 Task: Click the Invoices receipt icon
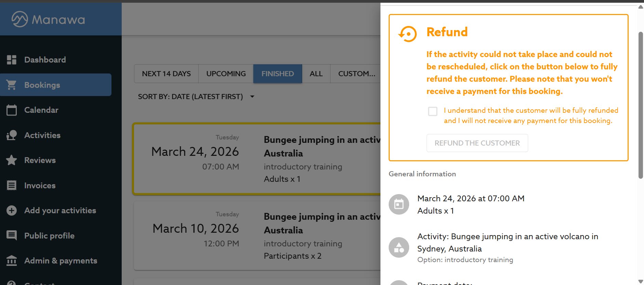pyautogui.click(x=12, y=186)
